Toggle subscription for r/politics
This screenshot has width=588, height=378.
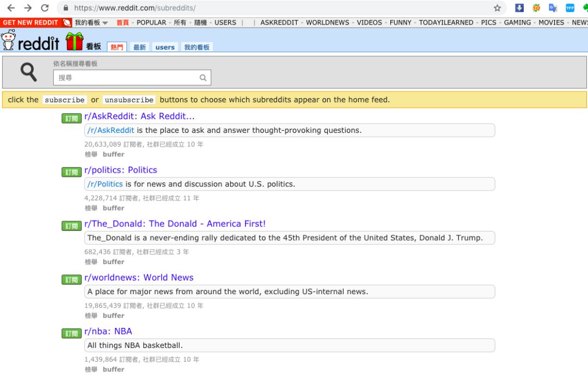(71, 172)
